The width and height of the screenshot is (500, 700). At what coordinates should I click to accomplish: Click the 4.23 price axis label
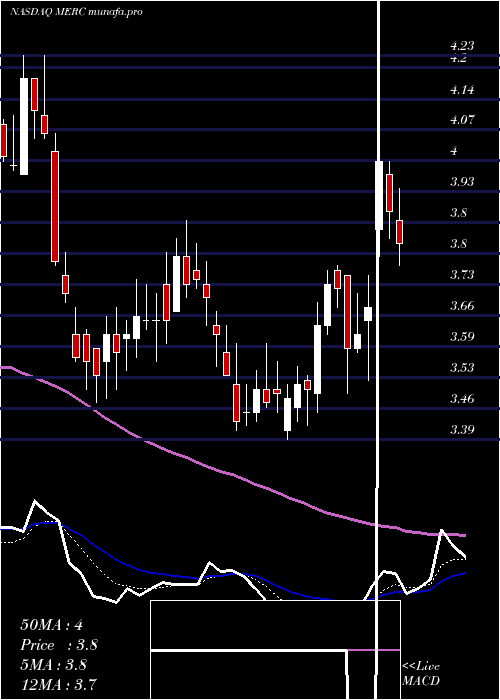462,46
